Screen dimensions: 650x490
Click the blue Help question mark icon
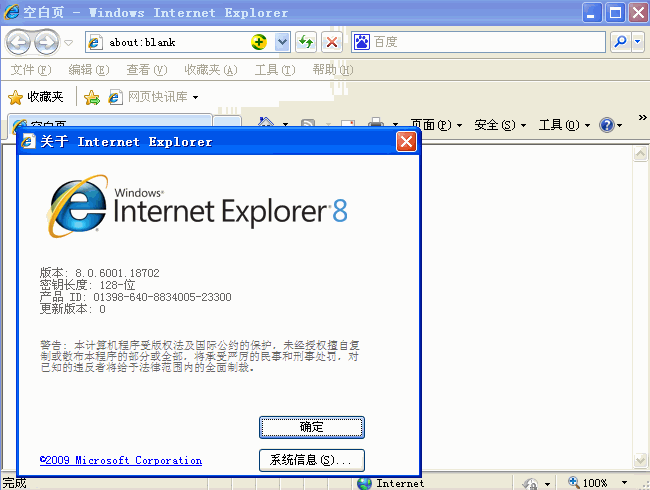point(606,124)
